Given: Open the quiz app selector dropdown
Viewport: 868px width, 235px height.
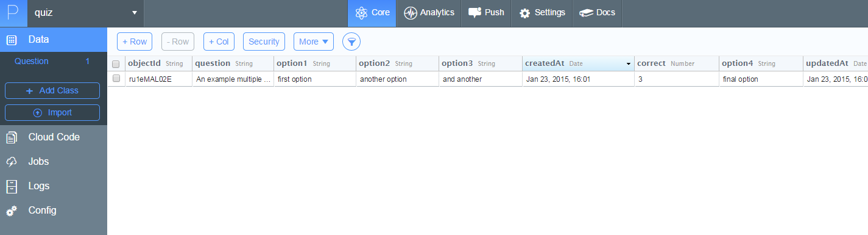Looking at the screenshot, I should (x=86, y=13).
